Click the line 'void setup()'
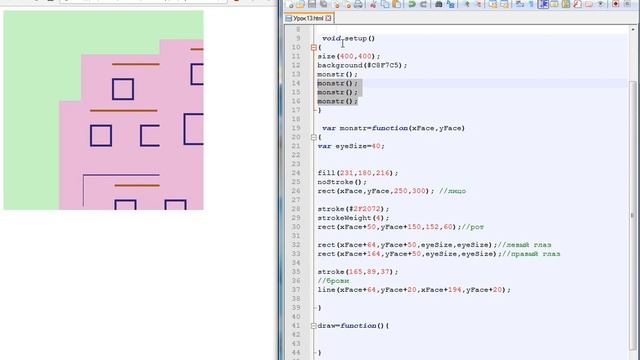The height and width of the screenshot is (360, 640). 349,38
